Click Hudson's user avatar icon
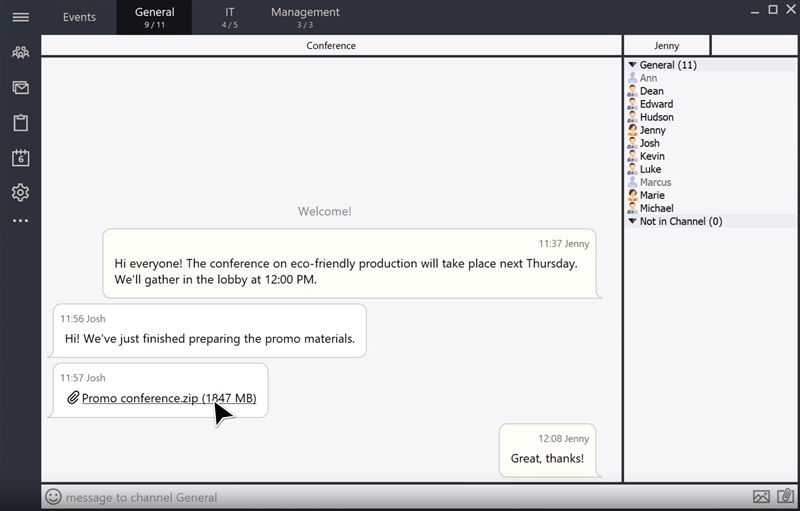The width and height of the screenshot is (800, 511). 632,117
